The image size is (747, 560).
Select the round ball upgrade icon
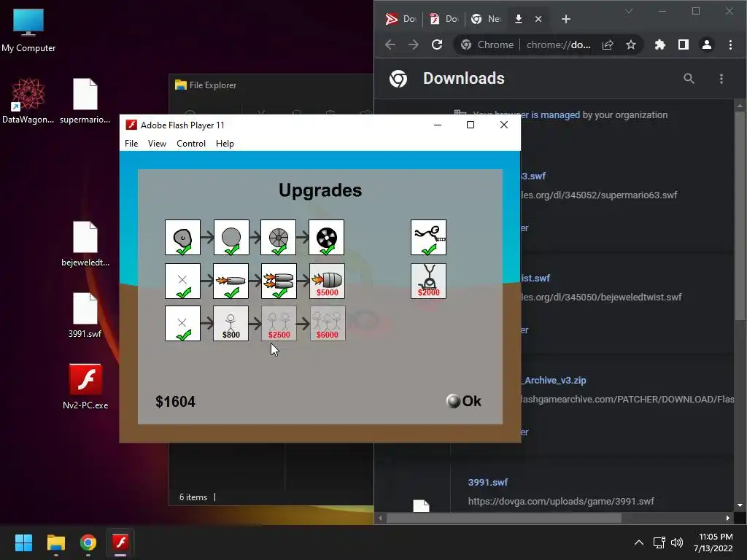231,237
